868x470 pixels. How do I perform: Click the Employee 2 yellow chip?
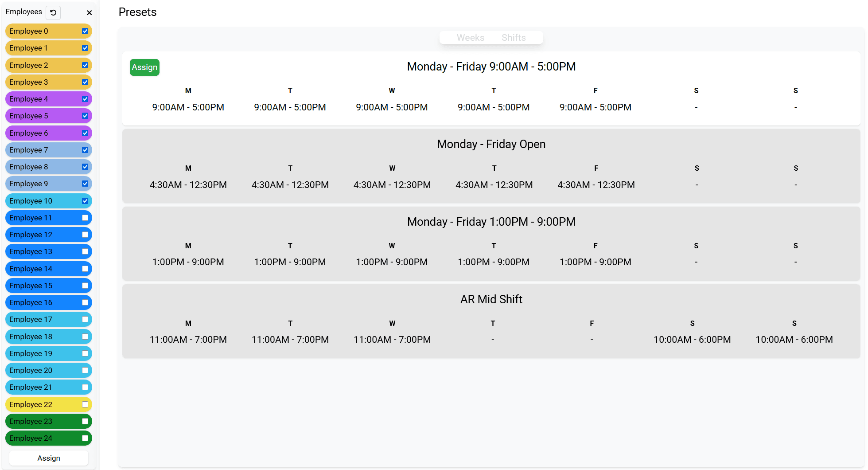click(x=44, y=65)
